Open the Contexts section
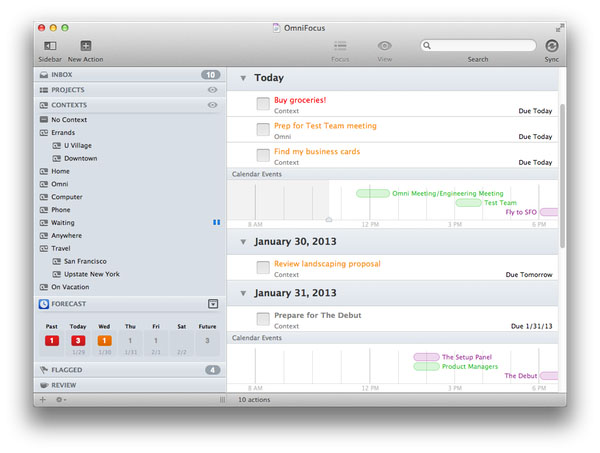This screenshot has height=453, width=600. point(130,105)
